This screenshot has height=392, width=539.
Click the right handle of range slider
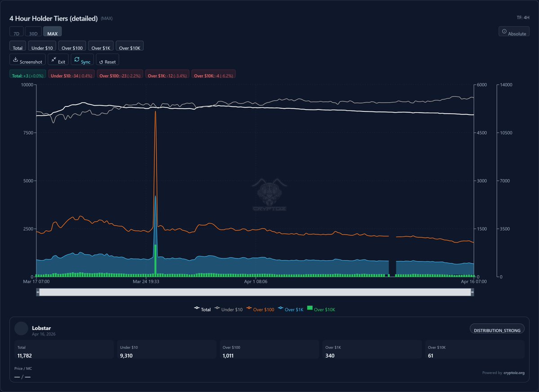(x=473, y=292)
